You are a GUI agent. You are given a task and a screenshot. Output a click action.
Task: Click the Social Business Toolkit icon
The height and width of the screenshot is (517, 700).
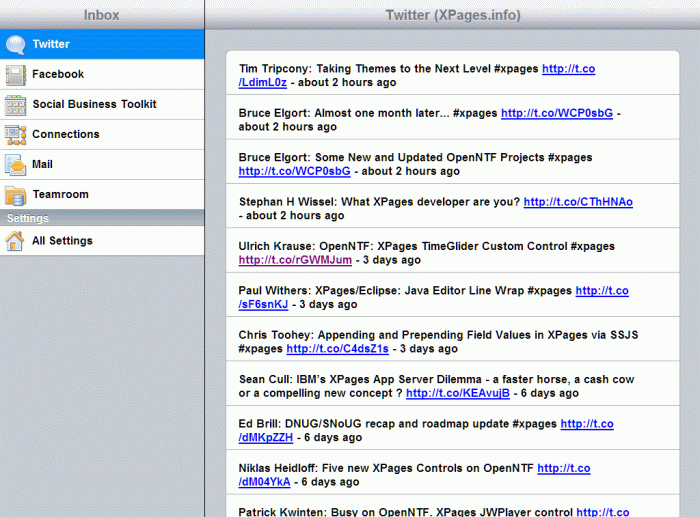pyautogui.click(x=15, y=105)
